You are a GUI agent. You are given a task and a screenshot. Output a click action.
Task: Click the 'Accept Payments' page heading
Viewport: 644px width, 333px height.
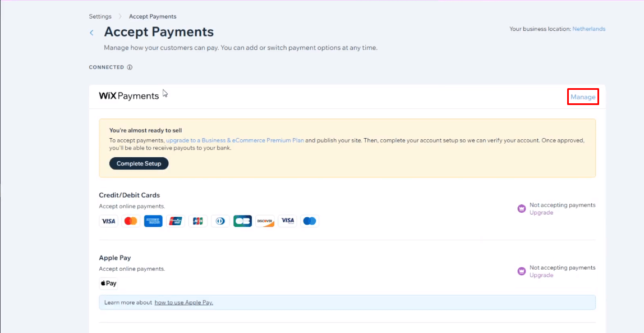(159, 32)
